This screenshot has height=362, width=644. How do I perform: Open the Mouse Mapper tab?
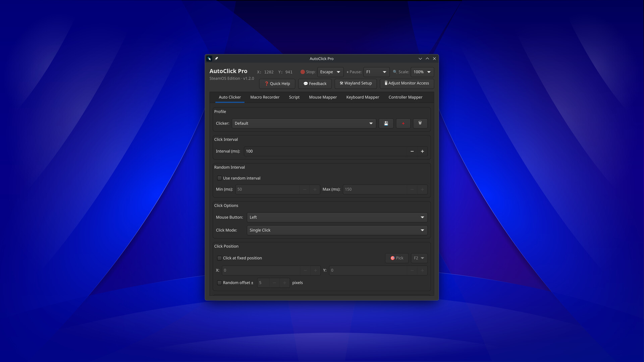(x=323, y=97)
